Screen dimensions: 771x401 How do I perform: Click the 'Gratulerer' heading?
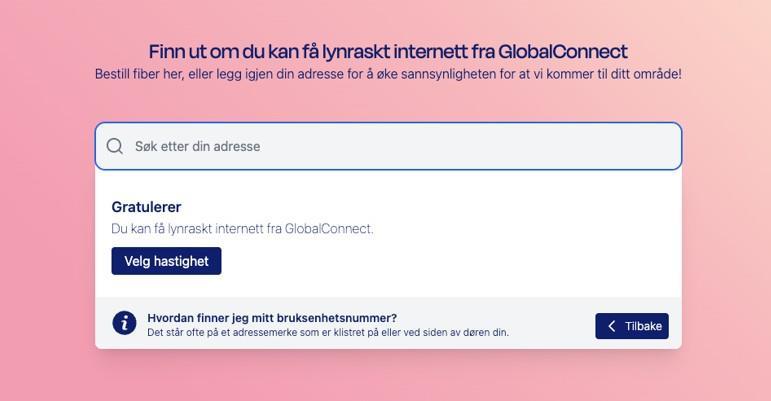click(x=147, y=207)
